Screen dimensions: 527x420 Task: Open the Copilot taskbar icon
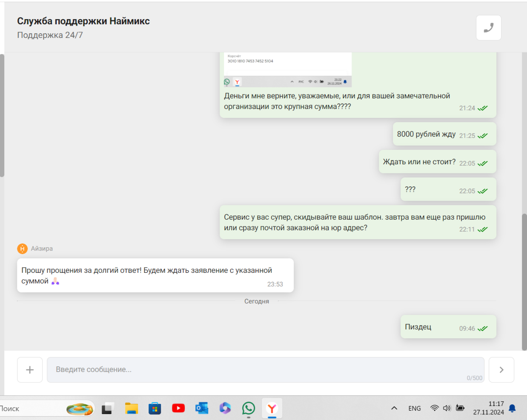pos(225,409)
